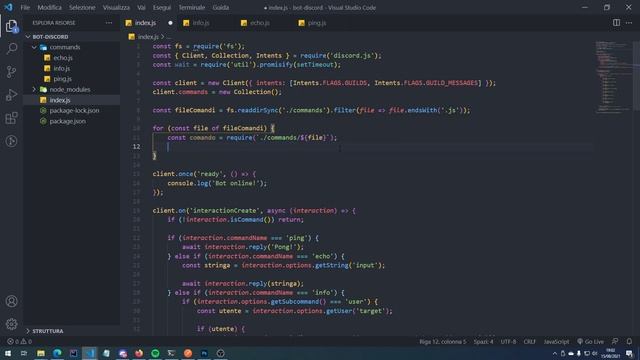The image size is (640, 360).
Task: Click the feedback icon in status bar
Action: pos(615,342)
